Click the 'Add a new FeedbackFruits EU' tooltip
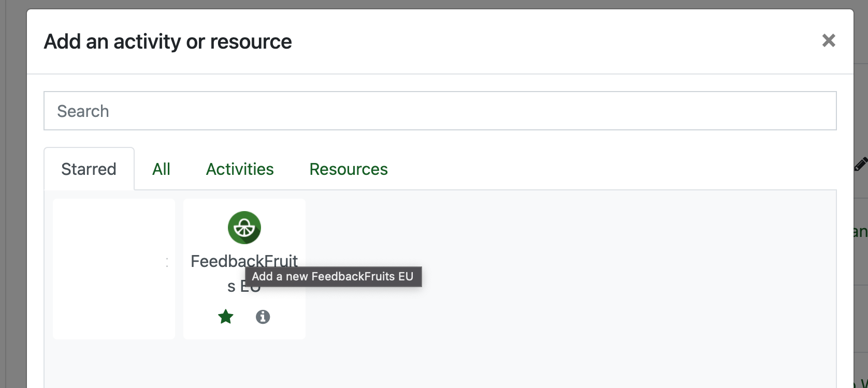The image size is (868, 388). (x=333, y=277)
